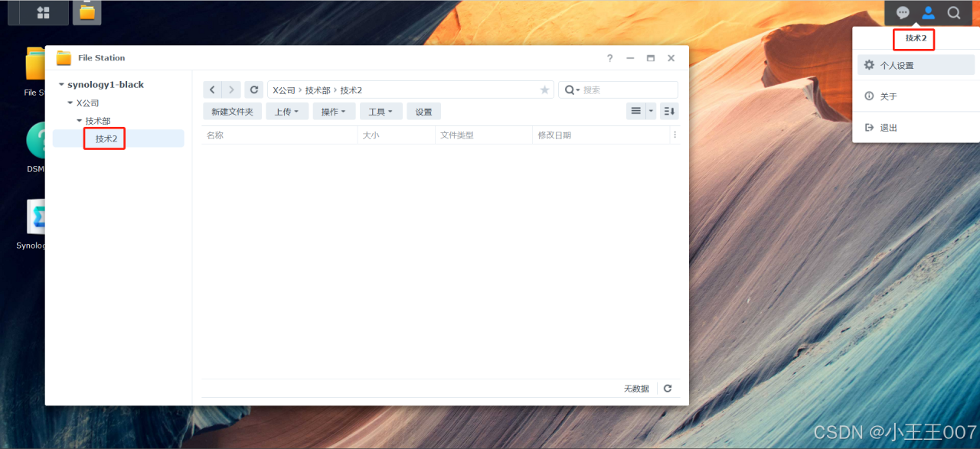Collapse the 技术部 folder in the tree
Screen dimensions: 980x449
point(79,120)
